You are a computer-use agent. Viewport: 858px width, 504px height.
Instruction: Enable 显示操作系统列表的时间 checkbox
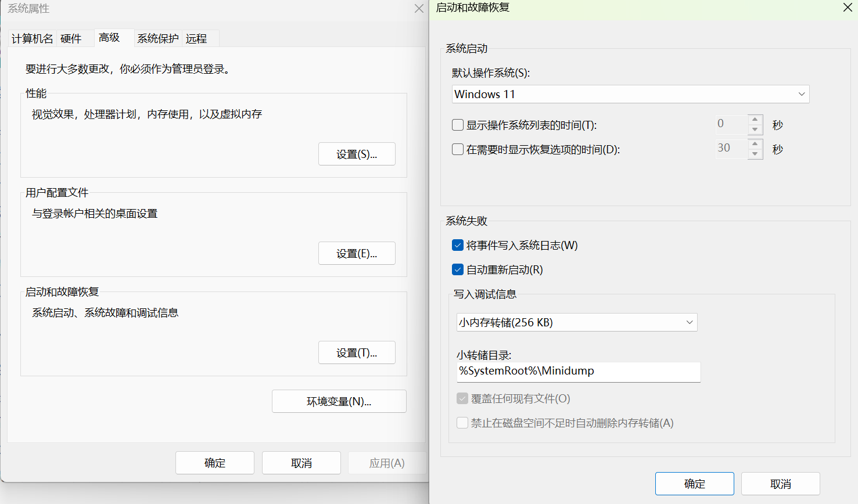tap(458, 125)
